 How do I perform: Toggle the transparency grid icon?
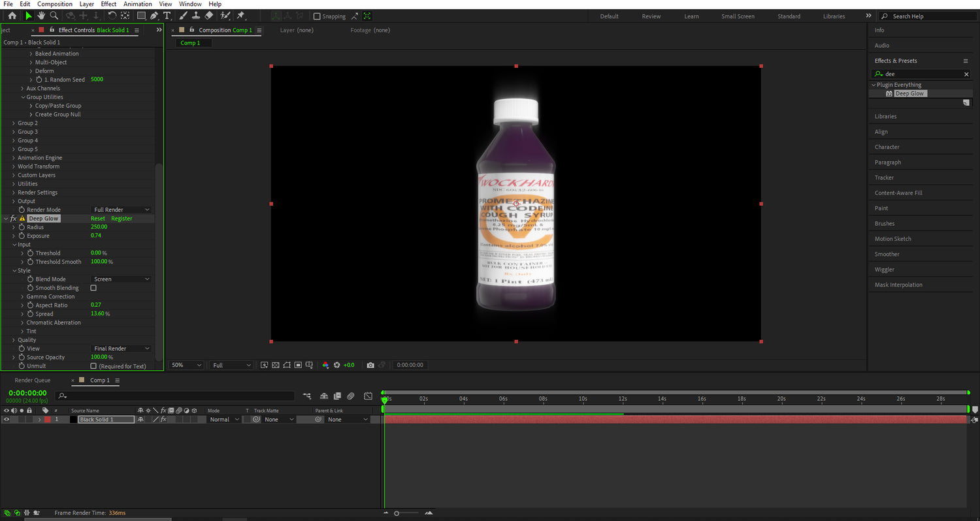click(276, 365)
